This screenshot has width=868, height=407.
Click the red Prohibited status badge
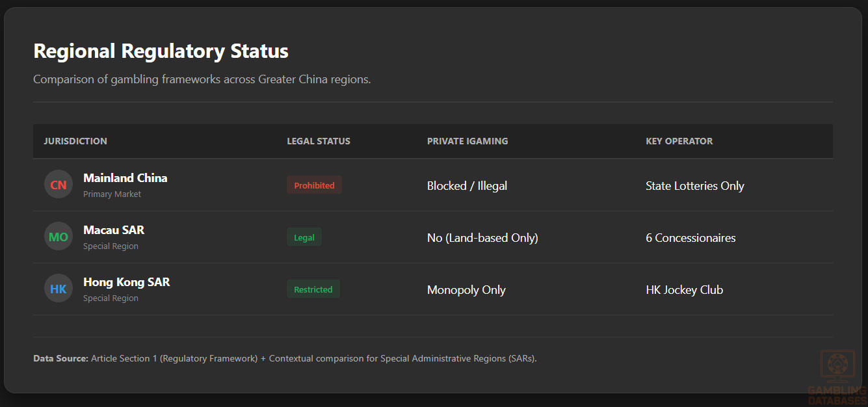tap(314, 185)
